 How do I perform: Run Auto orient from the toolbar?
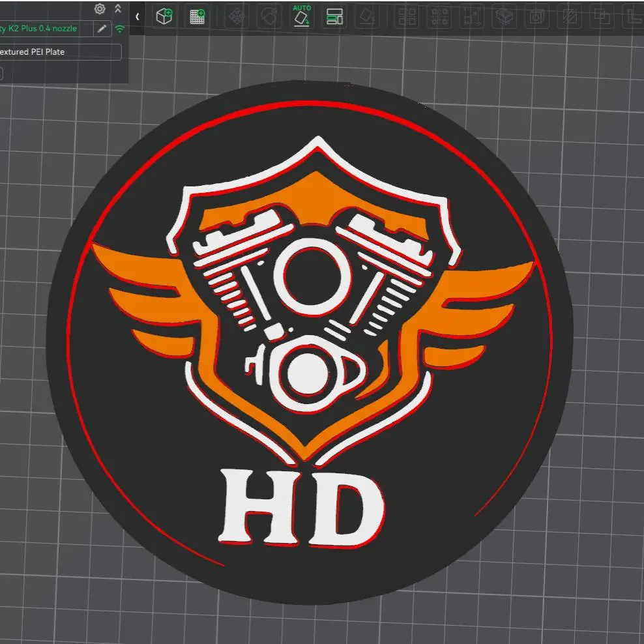coord(301,16)
